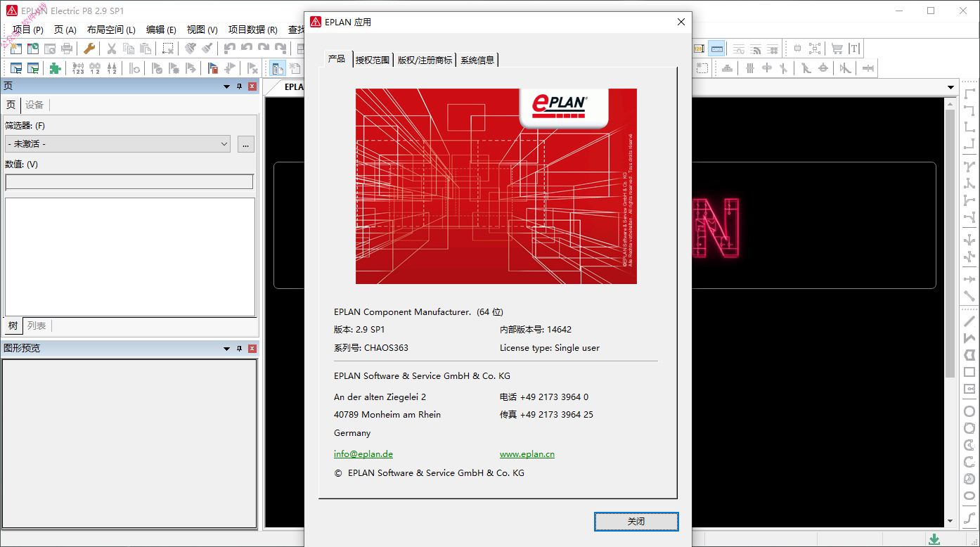Click the 128 numeric input box icon
This screenshot has width=980, height=547.
(699, 49)
